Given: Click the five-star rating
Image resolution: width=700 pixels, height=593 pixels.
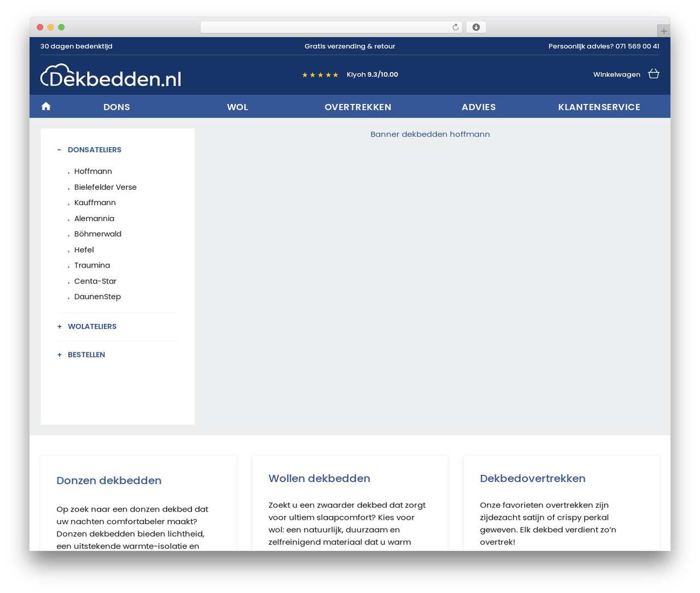Looking at the screenshot, I should point(320,75).
